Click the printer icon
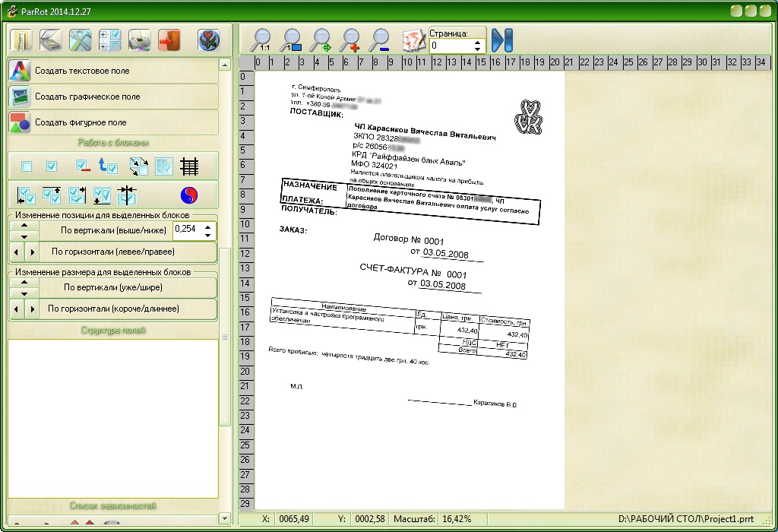Screen dimensions: 778x532 pyautogui.click(x=140, y=40)
